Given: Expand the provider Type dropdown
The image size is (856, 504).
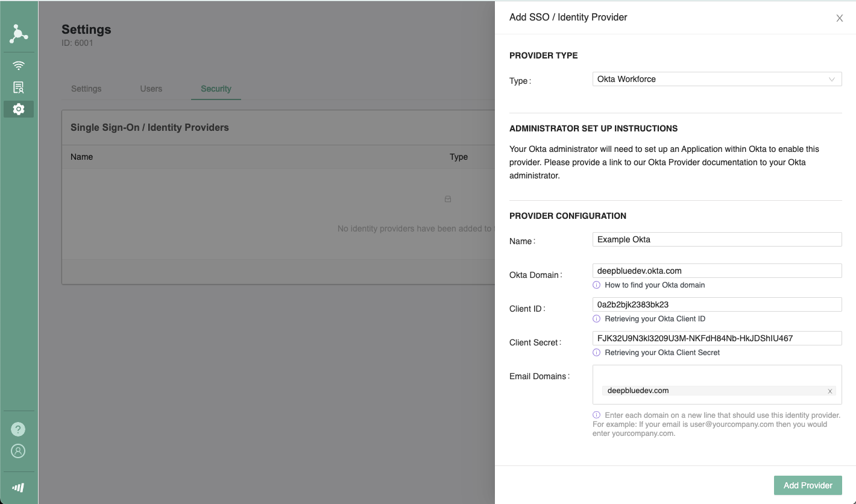Looking at the screenshot, I should [x=717, y=79].
